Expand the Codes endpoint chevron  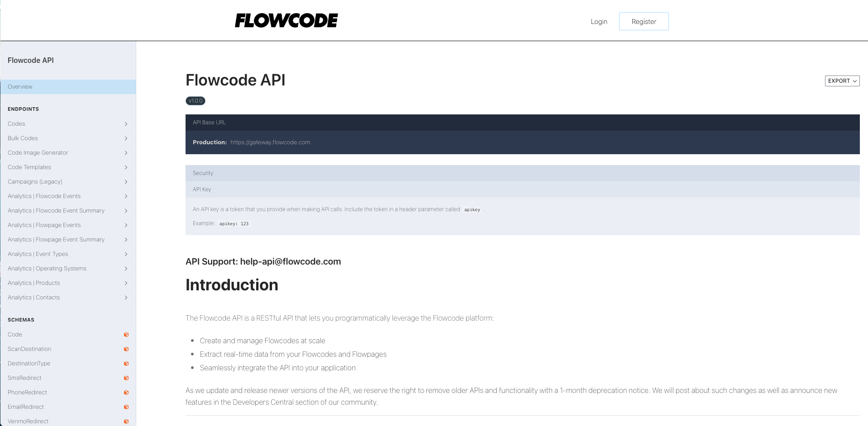pos(126,124)
